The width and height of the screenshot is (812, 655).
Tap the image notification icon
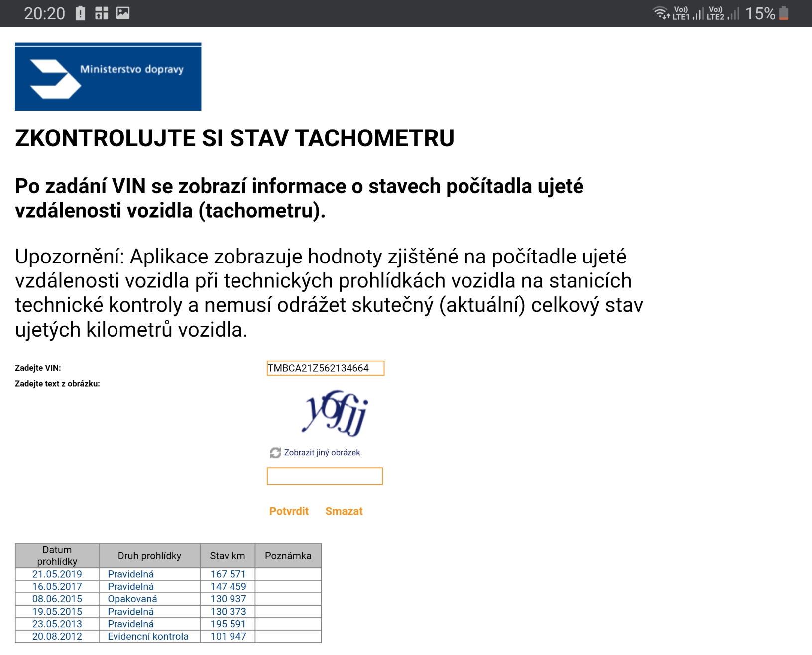[x=123, y=13]
